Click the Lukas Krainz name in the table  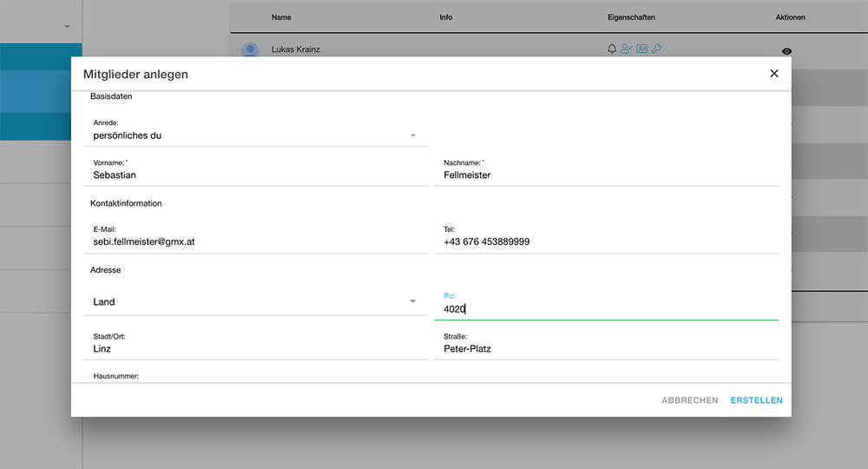tap(296, 50)
